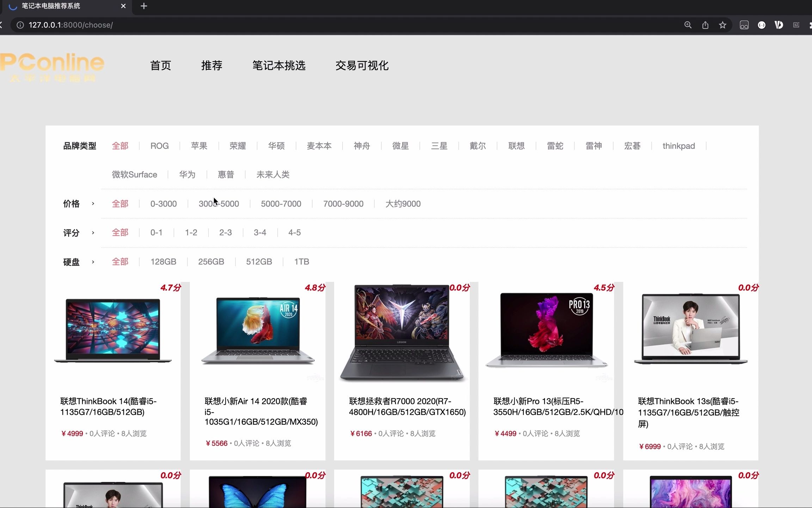The height and width of the screenshot is (508, 812).
Task: Open the 推荐 navigation item
Action: pyautogui.click(x=212, y=66)
